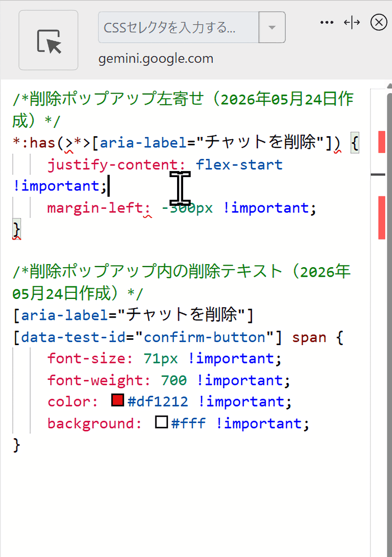392x557 pixels.
Task: Click the white #fff color swatch
Action: click(x=161, y=422)
